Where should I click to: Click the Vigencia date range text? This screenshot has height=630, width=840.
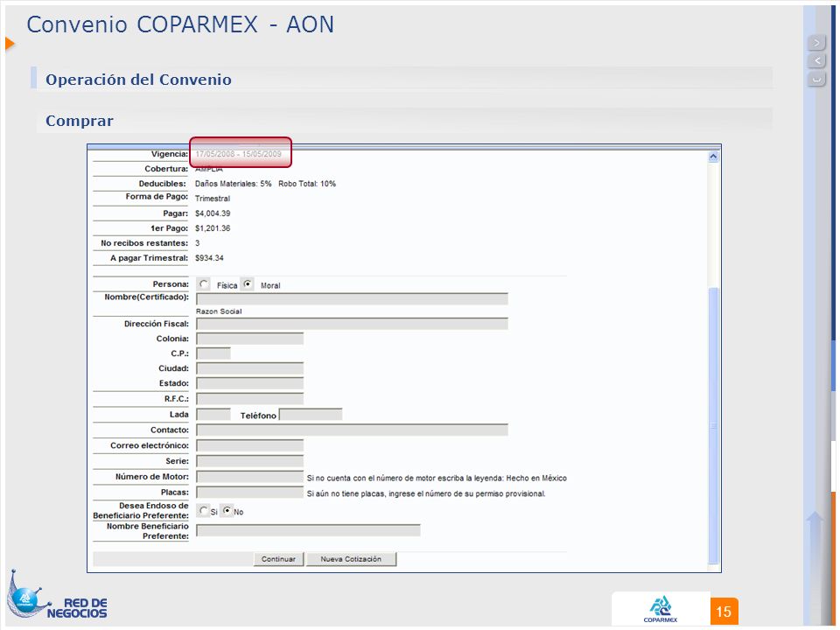(x=238, y=154)
